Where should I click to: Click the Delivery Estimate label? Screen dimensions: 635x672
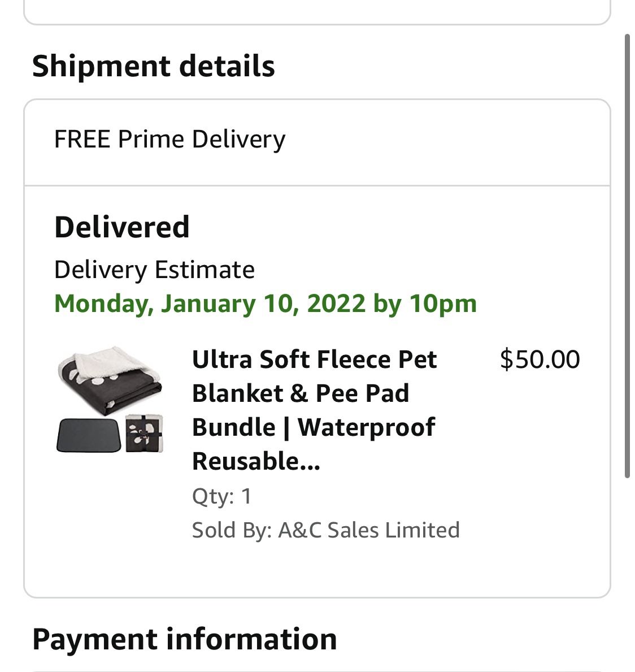[x=154, y=270]
